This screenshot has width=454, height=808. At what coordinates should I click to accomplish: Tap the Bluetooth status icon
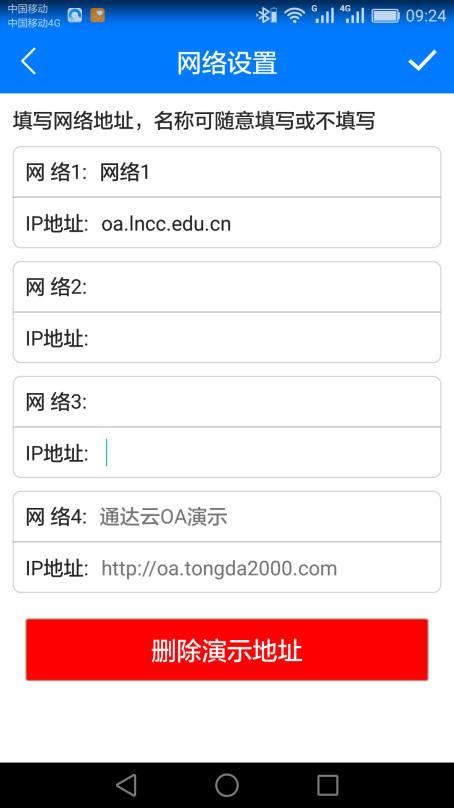point(266,15)
